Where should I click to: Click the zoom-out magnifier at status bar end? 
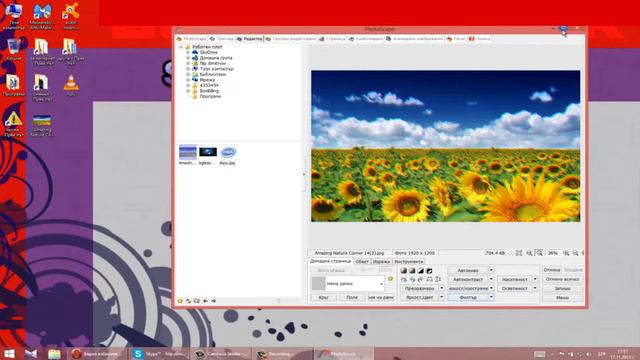click(x=575, y=253)
